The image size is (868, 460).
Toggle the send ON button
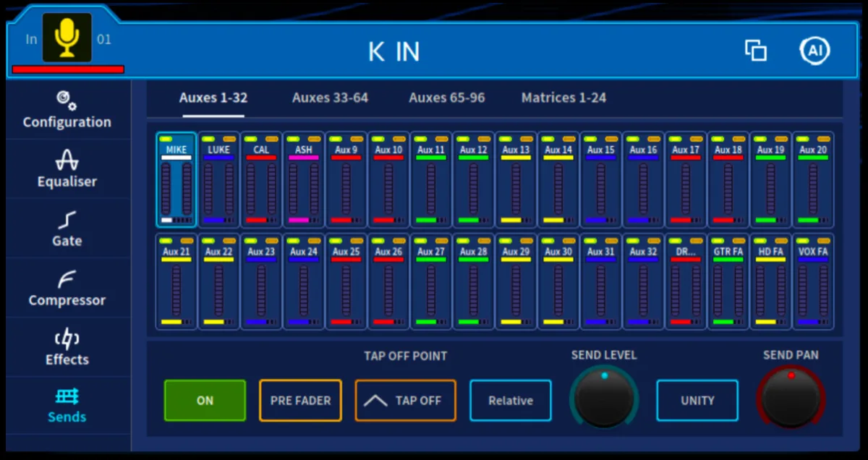tap(205, 401)
